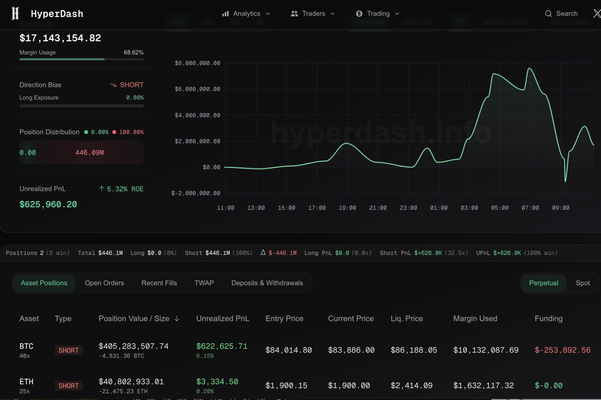Switch to the Open Orders tab

click(x=104, y=283)
